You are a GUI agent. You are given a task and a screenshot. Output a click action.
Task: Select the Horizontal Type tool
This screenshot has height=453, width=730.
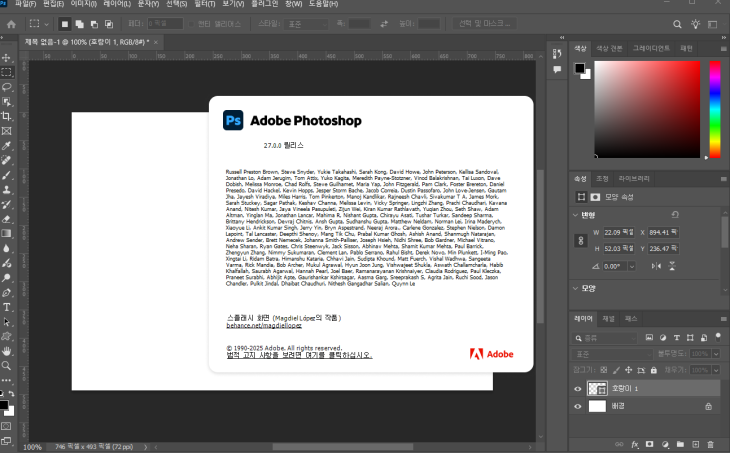pyautogui.click(x=7, y=307)
